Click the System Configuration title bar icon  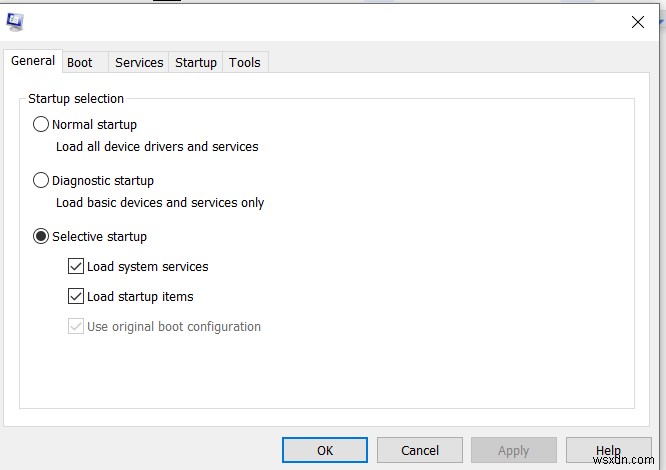pos(15,22)
